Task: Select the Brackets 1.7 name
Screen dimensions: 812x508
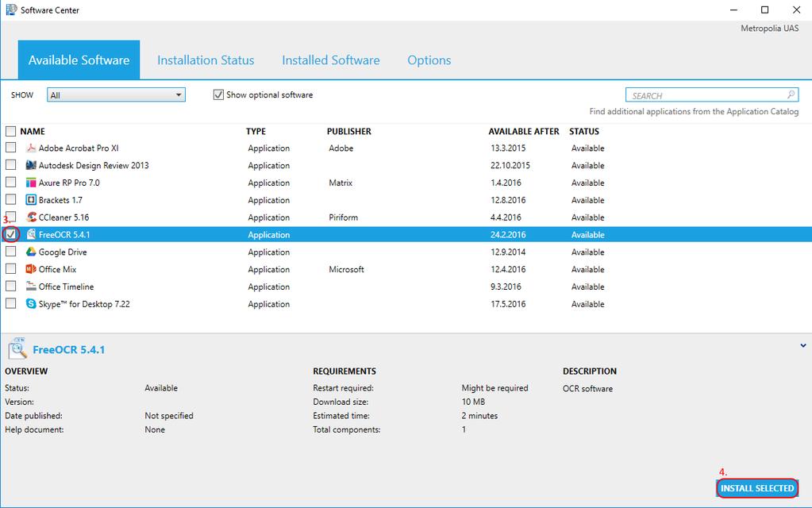Action: [x=60, y=200]
